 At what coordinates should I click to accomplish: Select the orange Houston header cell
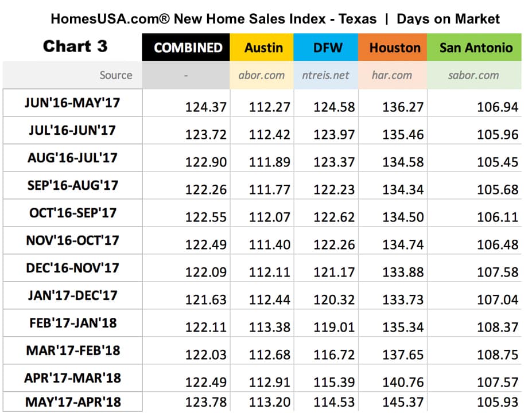tap(395, 48)
